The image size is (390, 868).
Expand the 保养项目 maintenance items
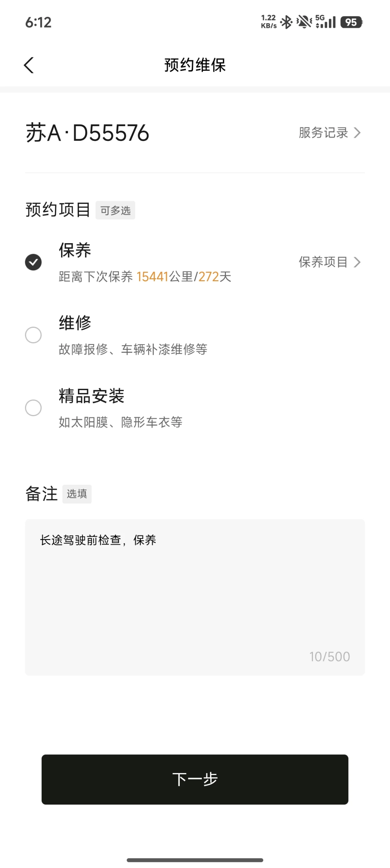[x=324, y=262]
